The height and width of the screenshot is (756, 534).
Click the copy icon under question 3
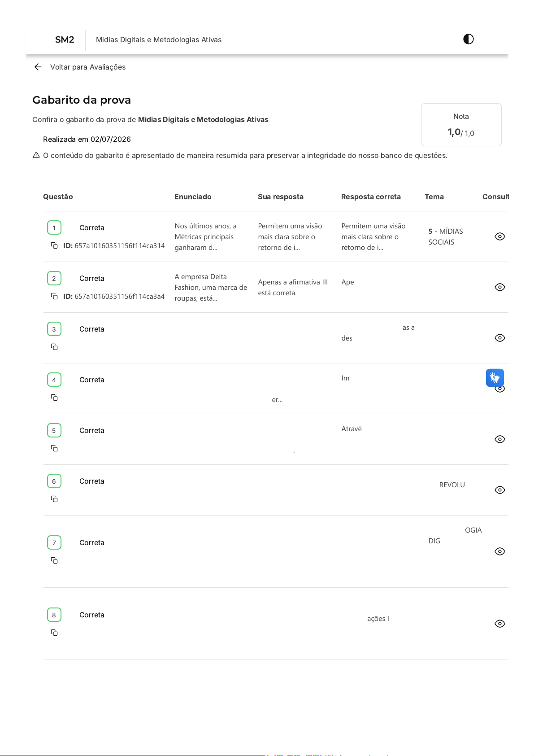tap(54, 347)
